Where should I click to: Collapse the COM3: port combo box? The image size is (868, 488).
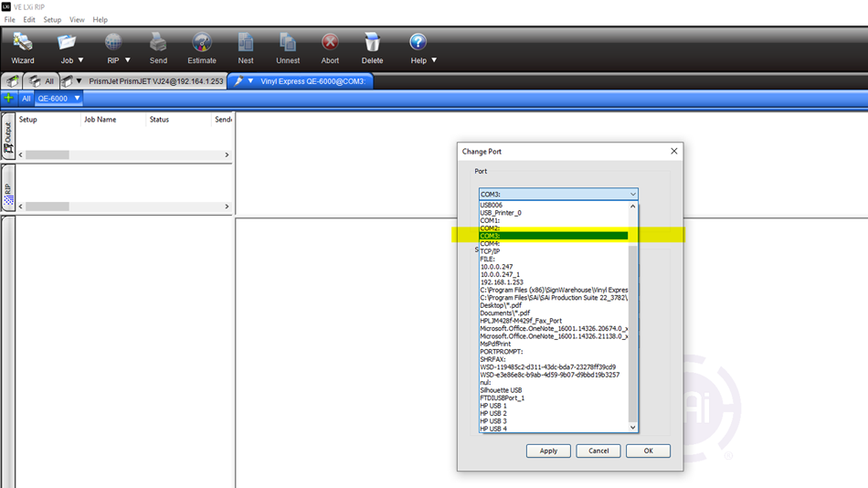(632, 194)
